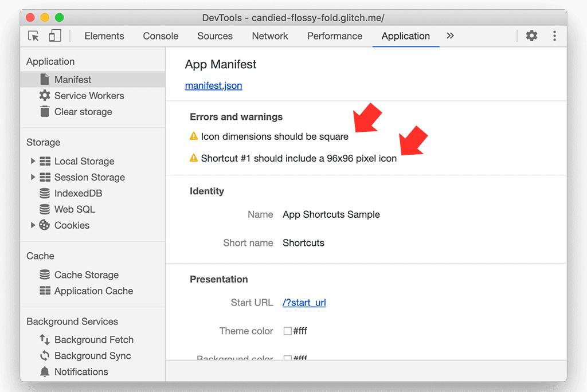Click the Notifications bell icon
Viewport: 587px width, 392px height.
(x=45, y=372)
